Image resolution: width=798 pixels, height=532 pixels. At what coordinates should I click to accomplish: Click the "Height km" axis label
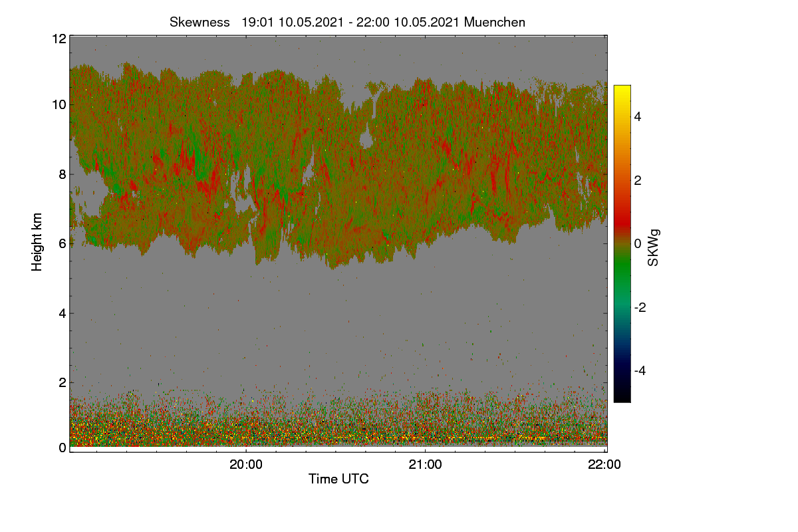pos(37,242)
